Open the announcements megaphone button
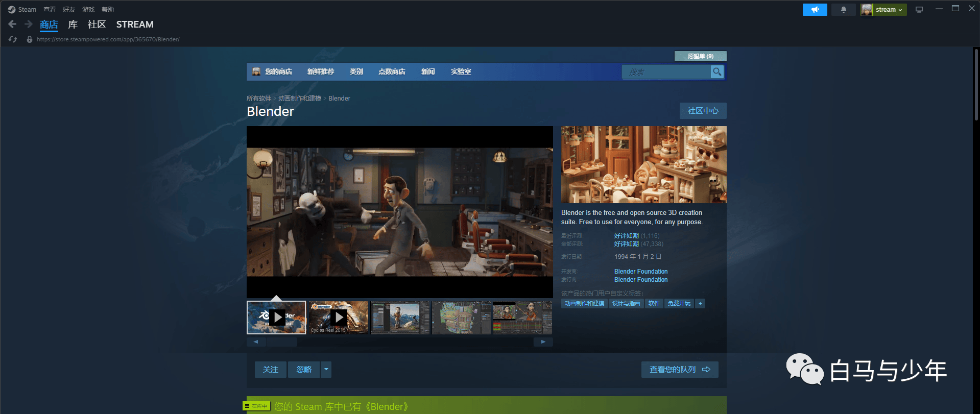 [815, 10]
